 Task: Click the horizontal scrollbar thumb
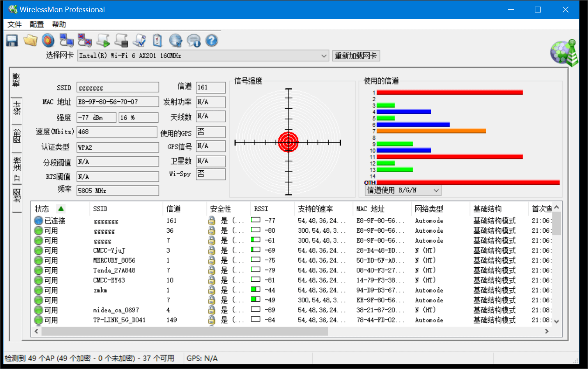(x=185, y=331)
